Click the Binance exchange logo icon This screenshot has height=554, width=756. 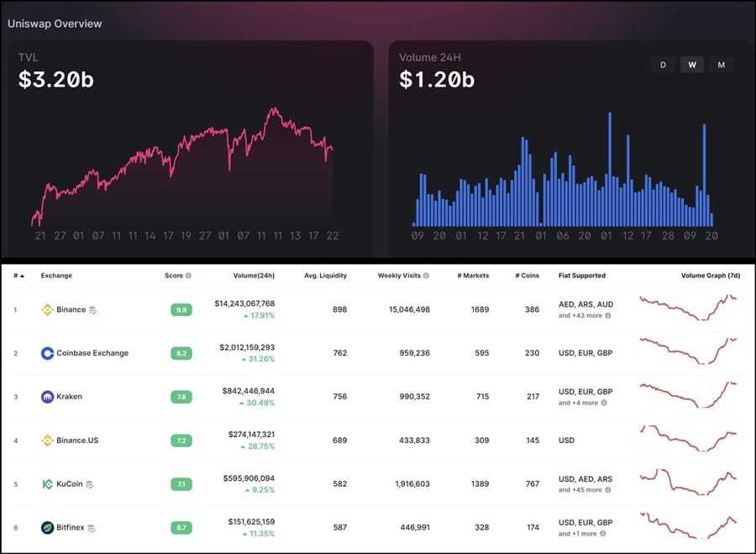[47, 309]
